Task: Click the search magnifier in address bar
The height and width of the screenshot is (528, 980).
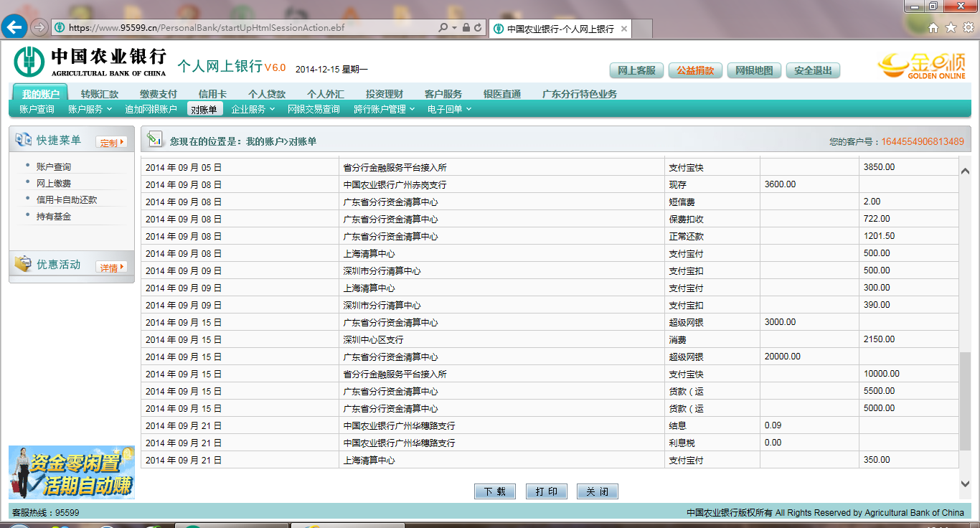Action: pyautogui.click(x=443, y=28)
